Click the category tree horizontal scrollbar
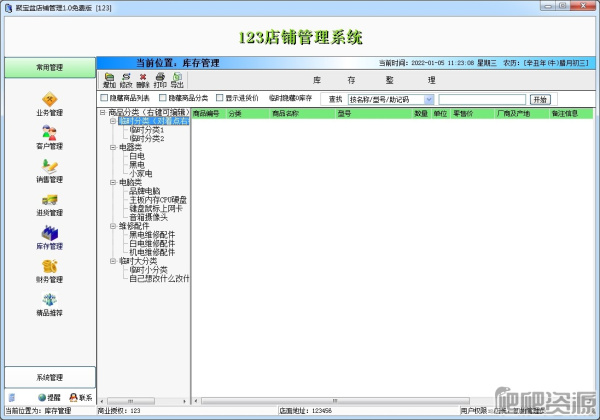Viewport: 600px width, 420px height. [x=131, y=401]
